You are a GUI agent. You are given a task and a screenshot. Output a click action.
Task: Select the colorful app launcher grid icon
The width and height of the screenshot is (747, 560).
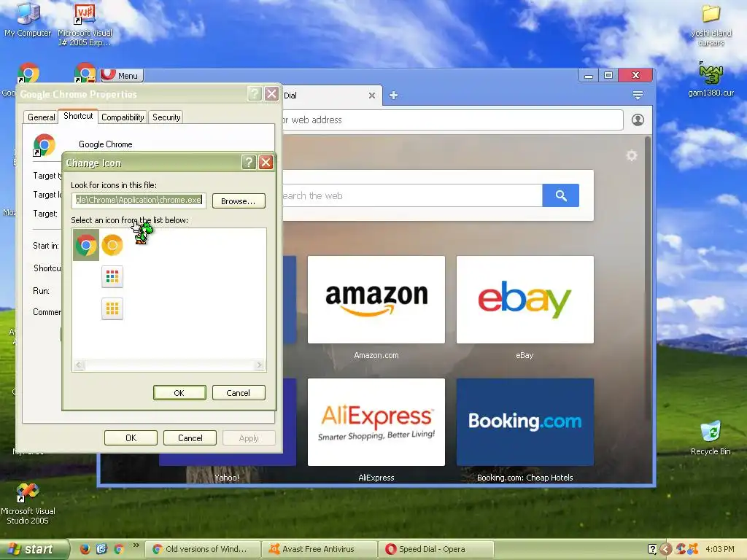[112, 276]
